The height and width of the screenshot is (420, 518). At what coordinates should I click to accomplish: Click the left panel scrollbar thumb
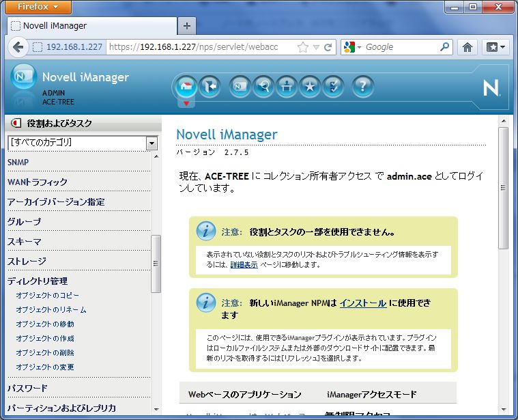pos(156,264)
